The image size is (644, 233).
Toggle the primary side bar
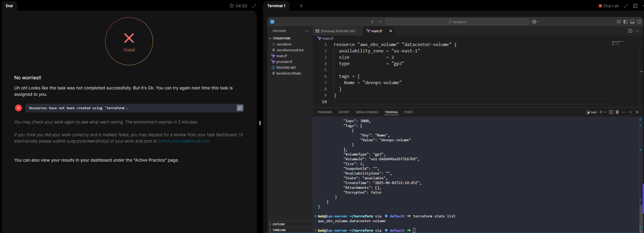[625, 22]
